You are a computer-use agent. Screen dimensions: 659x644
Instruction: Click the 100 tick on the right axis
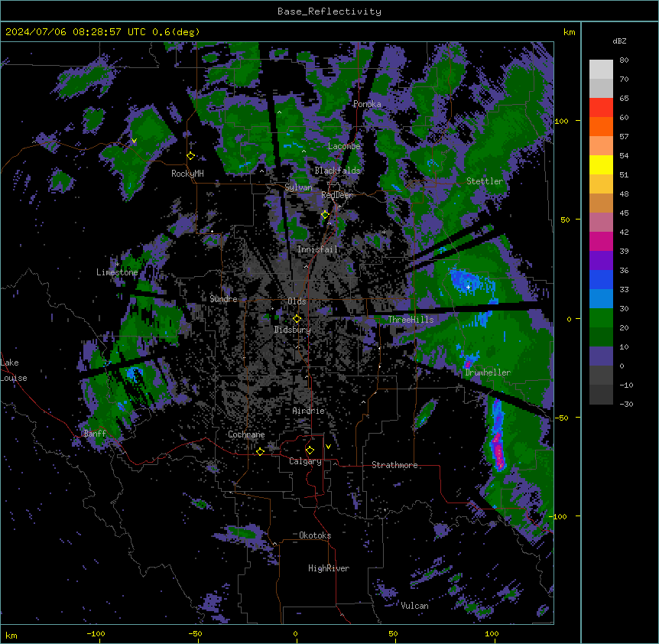coord(561,121)
